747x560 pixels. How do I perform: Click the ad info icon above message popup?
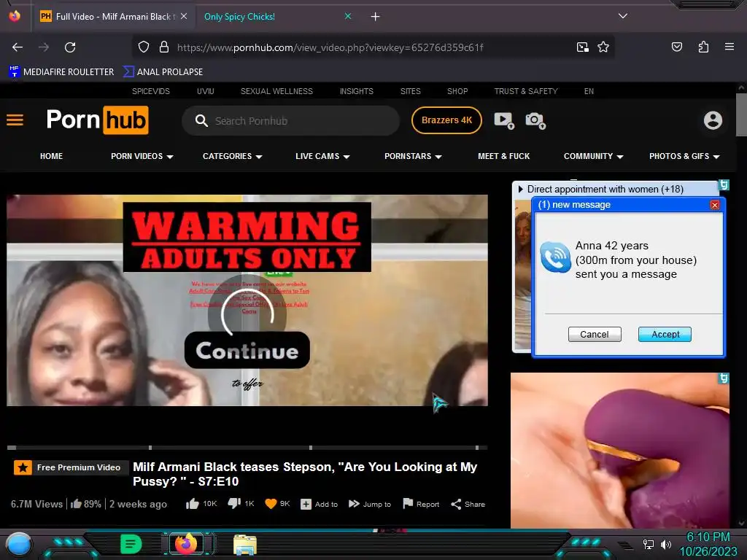[724, 184]
